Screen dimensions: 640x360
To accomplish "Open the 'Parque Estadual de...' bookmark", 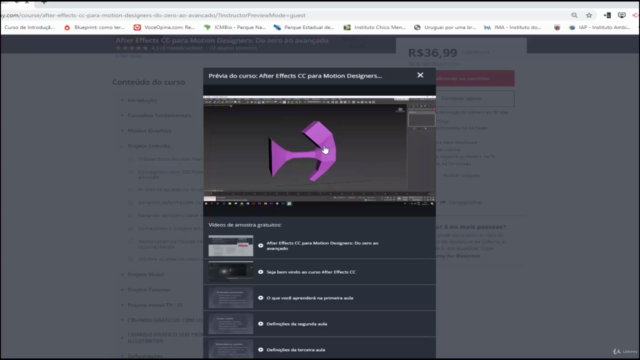I will 304,27.
